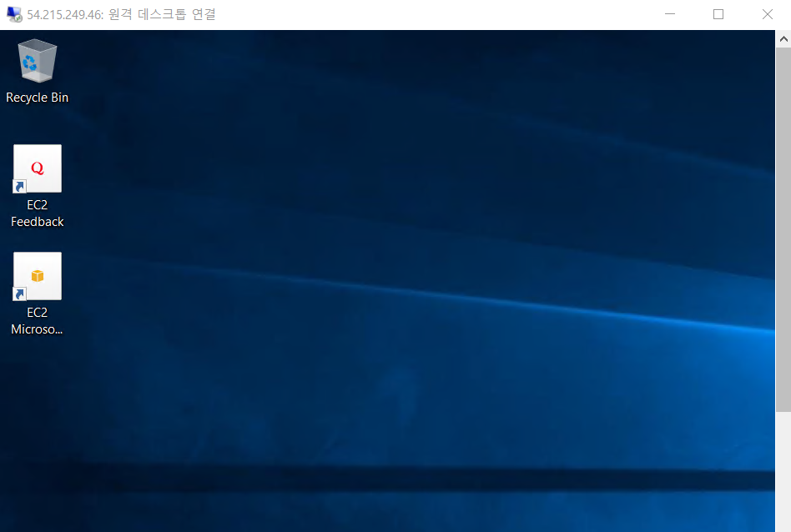Close the Remote Desktop connection window
Screen dimensions: 791x532
768,14
